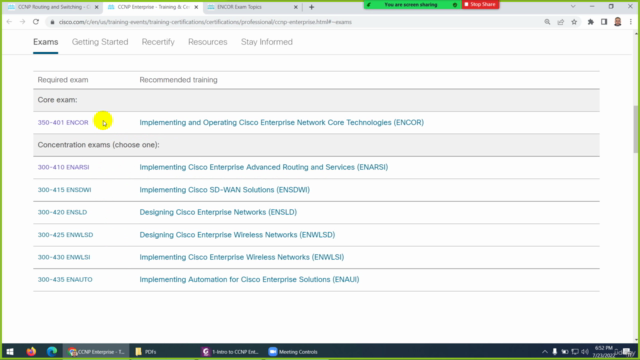Open the ENCOR core technologies training link
The image size is (640, 360).
point(282,122)
